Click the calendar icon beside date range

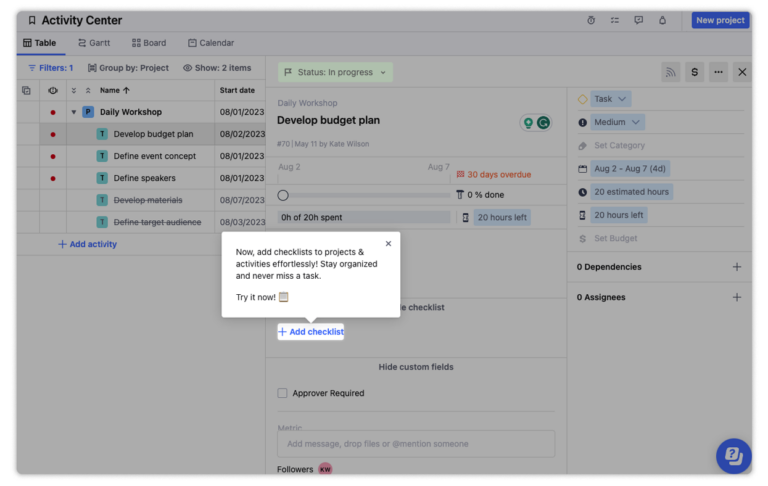(x=582, y=169)
